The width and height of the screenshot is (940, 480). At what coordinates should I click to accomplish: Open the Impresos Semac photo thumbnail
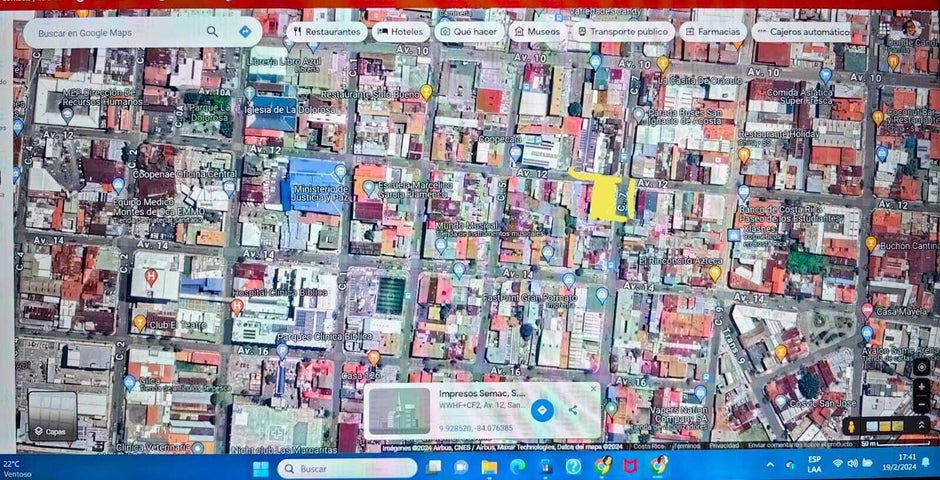pyautogui.click(x=399, y=411)
